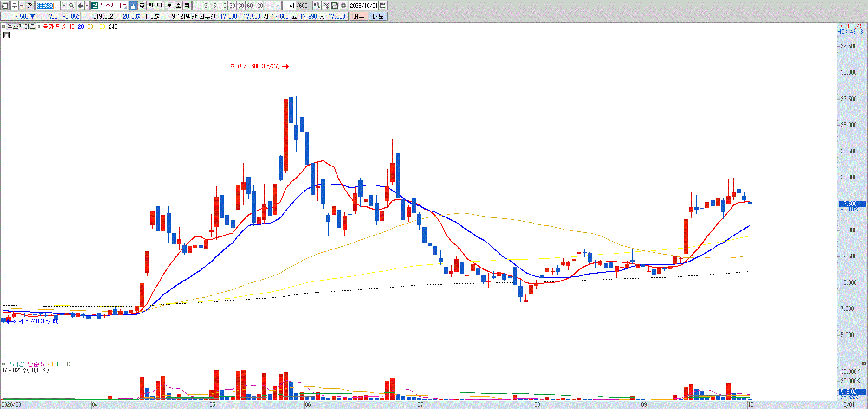
Task: Click the 매도 sell button
Action: (378, 16)
